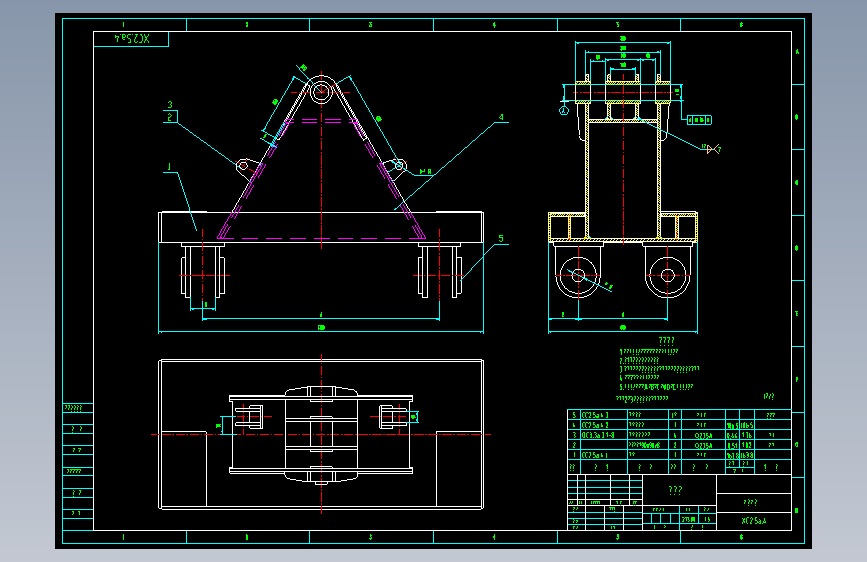Select the left lifting lug hole on the frame
This screenshot has width=867, height=562.
[243, 165]
